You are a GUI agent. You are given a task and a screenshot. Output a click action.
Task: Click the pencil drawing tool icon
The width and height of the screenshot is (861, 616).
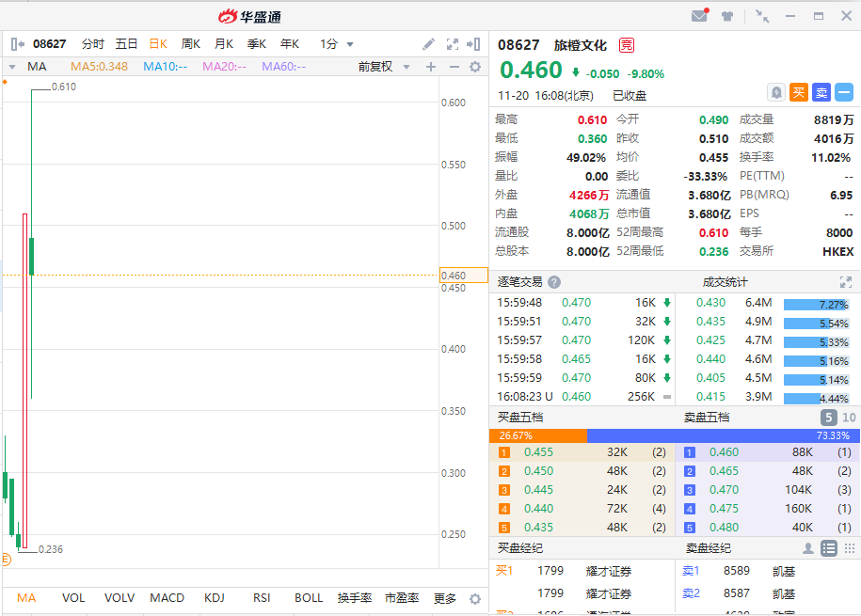[429, 44]
